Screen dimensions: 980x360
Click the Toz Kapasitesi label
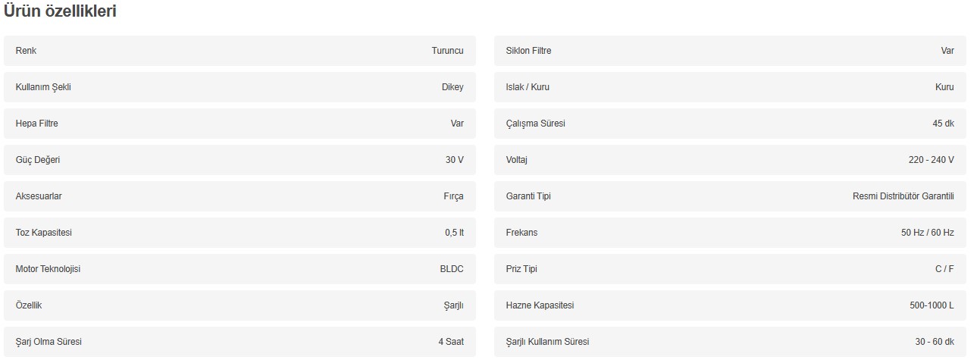pos(43,233)
